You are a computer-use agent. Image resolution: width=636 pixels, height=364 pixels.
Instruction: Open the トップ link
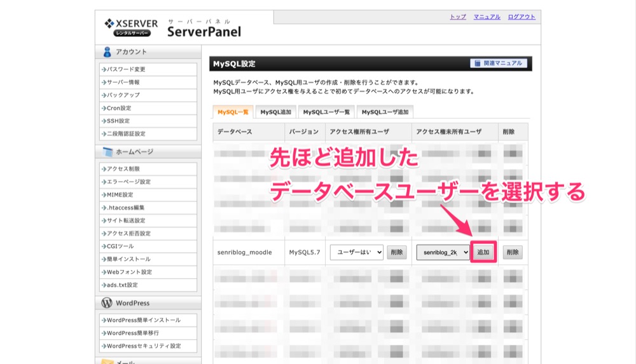[x=457, y=17]
